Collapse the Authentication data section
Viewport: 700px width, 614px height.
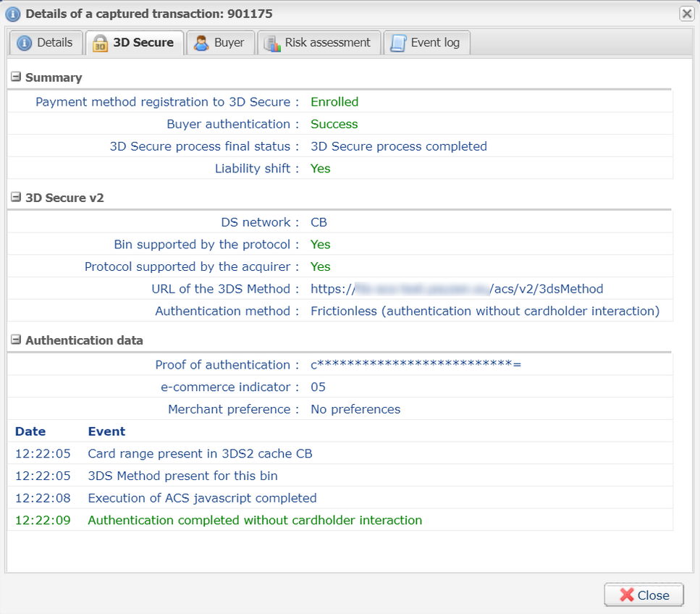[x=16, y=340]
